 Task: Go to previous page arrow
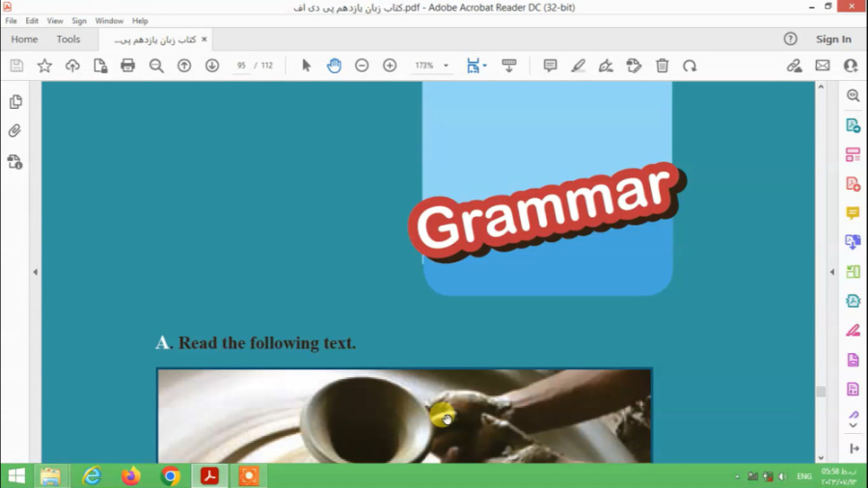pos(184,66)
